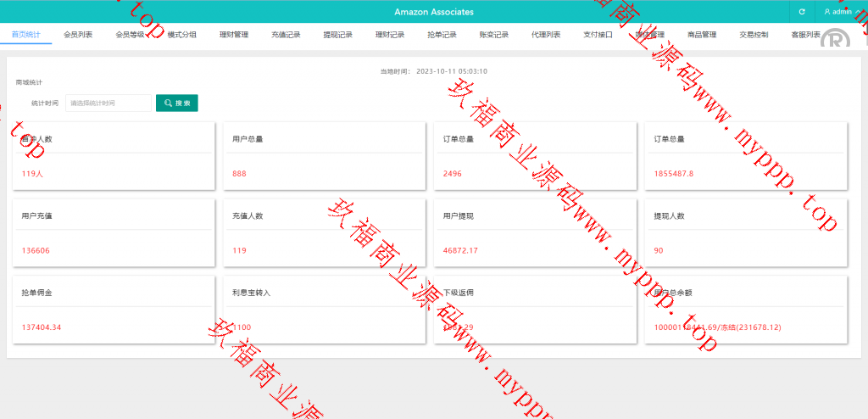Open the 商品管理 tab
The image size is (868, 419).
[702, 35]
